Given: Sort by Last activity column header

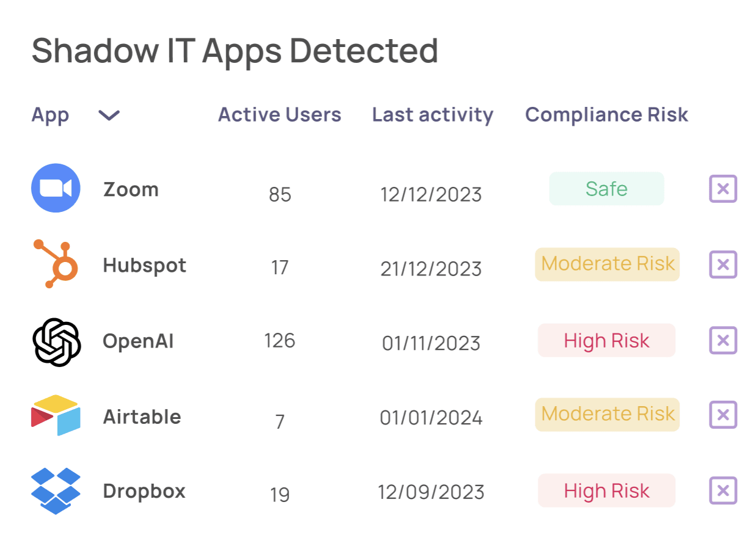Looking at the screenshot, I should click(432, 115).
